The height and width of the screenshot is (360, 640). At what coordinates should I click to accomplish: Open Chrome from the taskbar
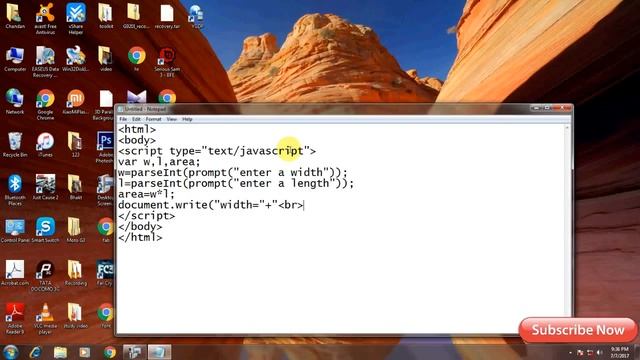coord(109,352)
